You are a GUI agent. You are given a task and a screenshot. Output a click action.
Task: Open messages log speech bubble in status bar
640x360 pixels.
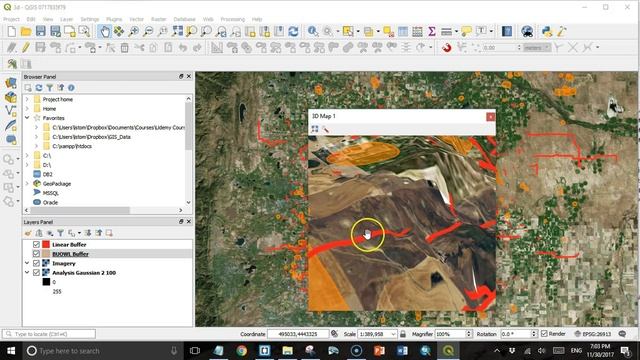click(x=622, y=334)
